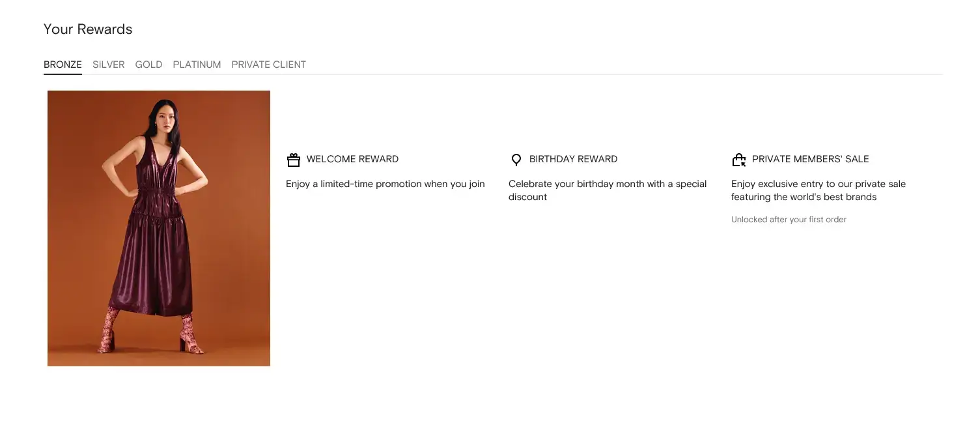Image resolution: width=980 pixels, height=423 pixels.
Task: Switch to the SILVER tab
Action: point(109,65)
